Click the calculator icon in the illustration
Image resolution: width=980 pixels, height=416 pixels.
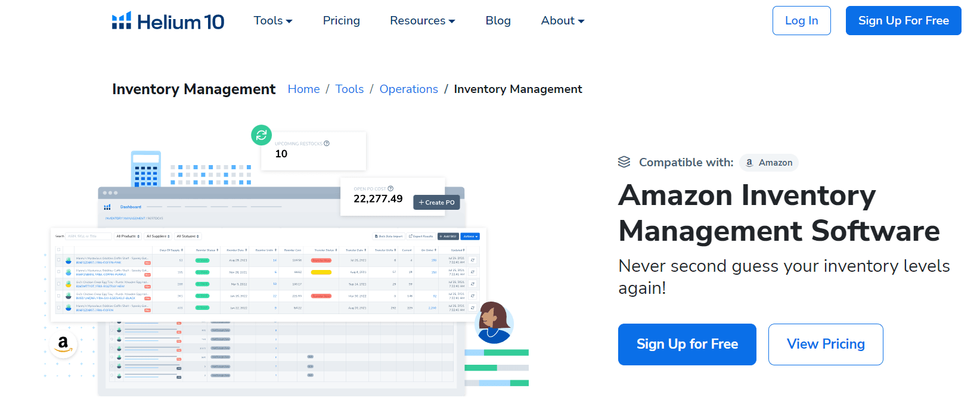[x=146, y=169]
